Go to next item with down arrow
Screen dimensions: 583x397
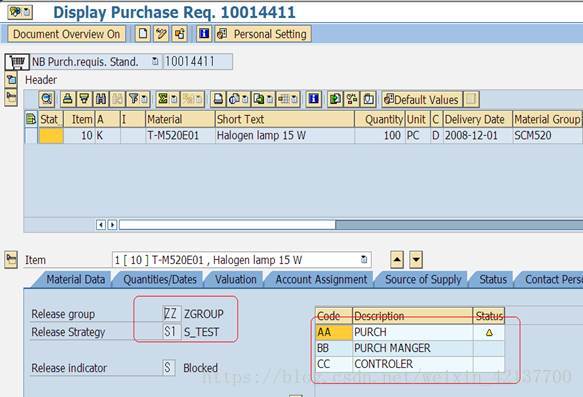click(x=416, y=259)
